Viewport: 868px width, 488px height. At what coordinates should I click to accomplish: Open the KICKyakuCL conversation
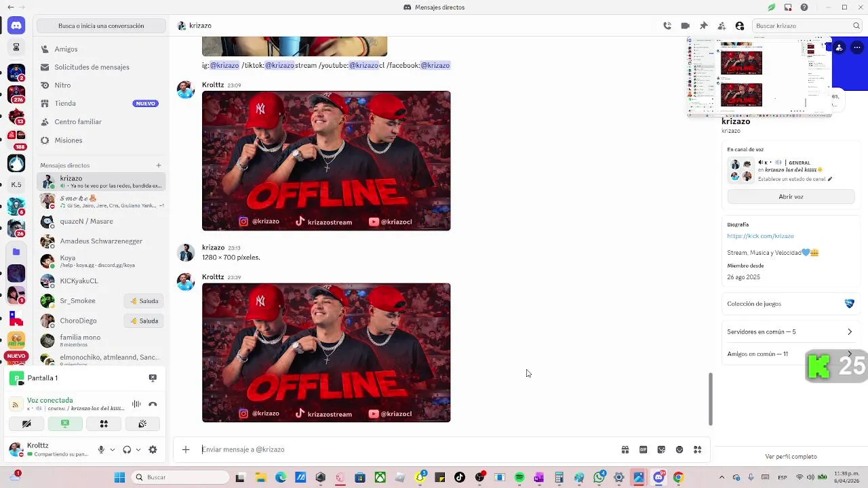101,281
